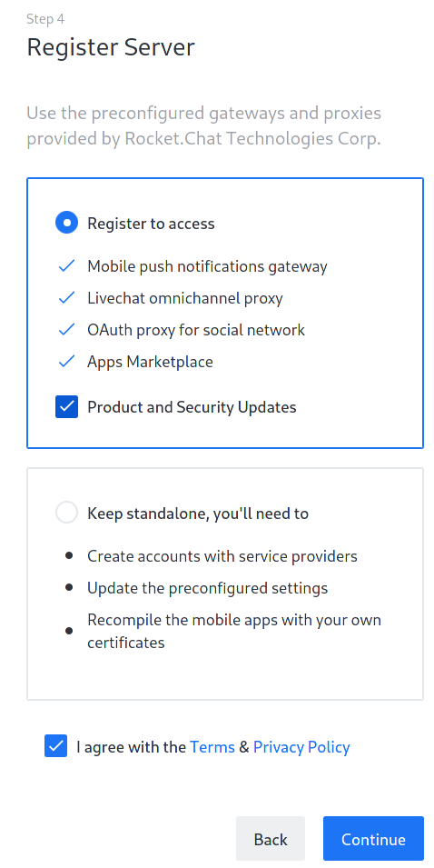Open the Privacy Policy link
The height and width of the screenshot is (868, 434).
(301, 747)
